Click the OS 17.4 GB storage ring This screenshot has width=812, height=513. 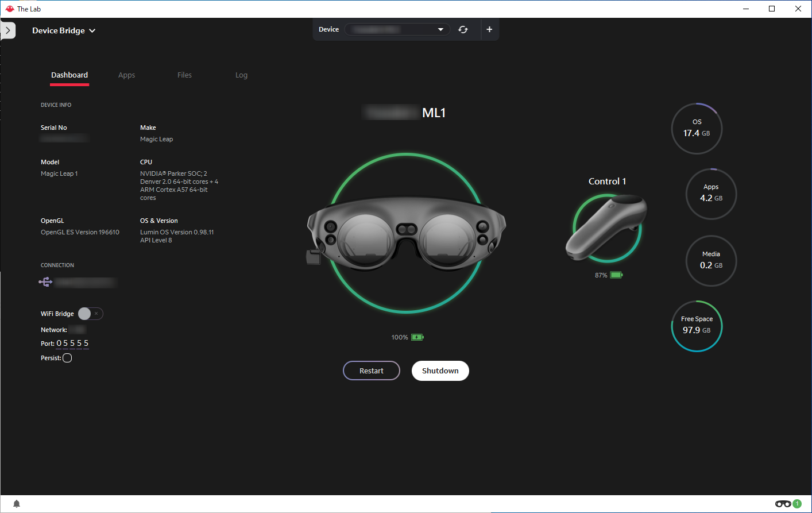pyautogui.click(x=697, y=128)
